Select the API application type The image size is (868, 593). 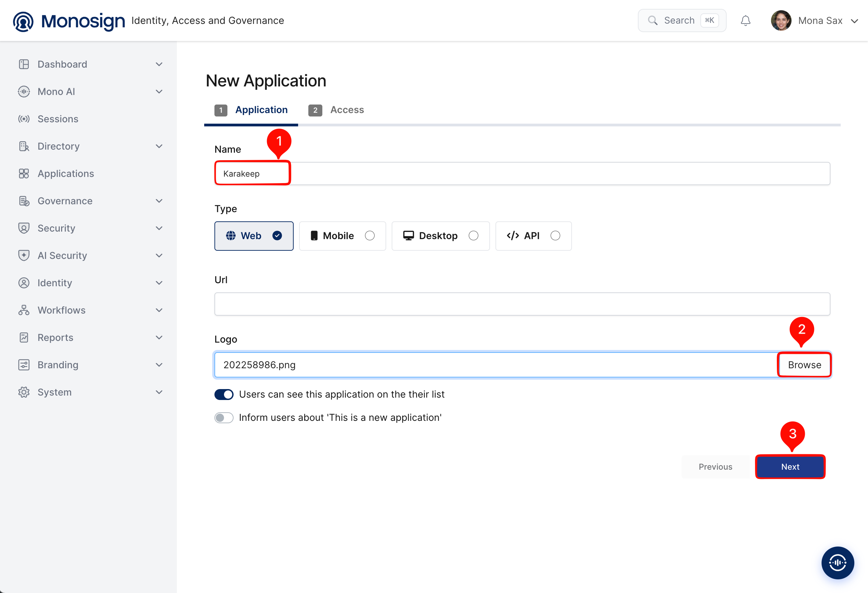533,236
